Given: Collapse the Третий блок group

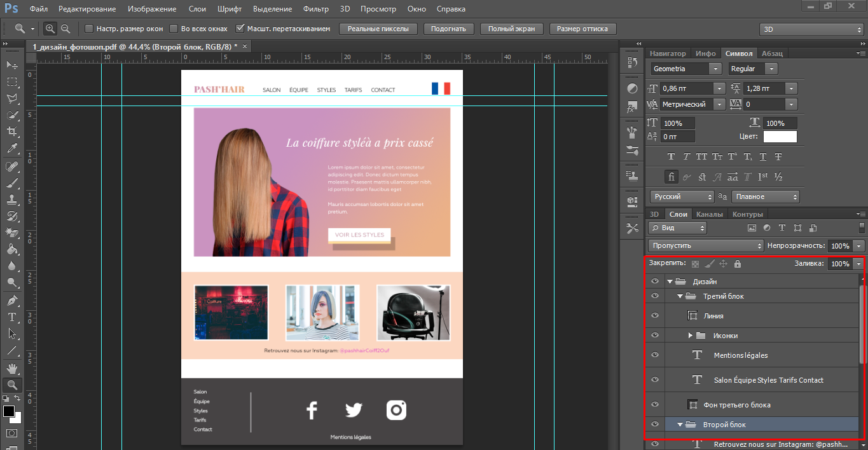Looking at the screenshot, I should click(x=680, y=296).
